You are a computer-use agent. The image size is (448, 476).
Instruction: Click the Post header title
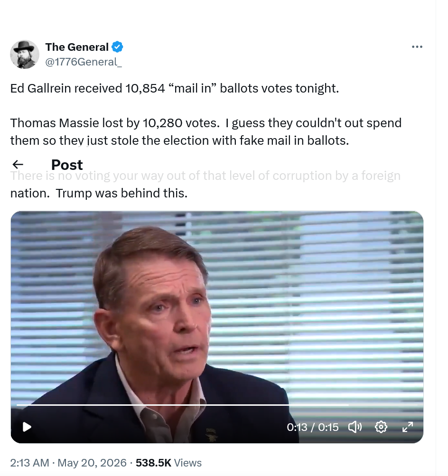(x=67, y=165)
